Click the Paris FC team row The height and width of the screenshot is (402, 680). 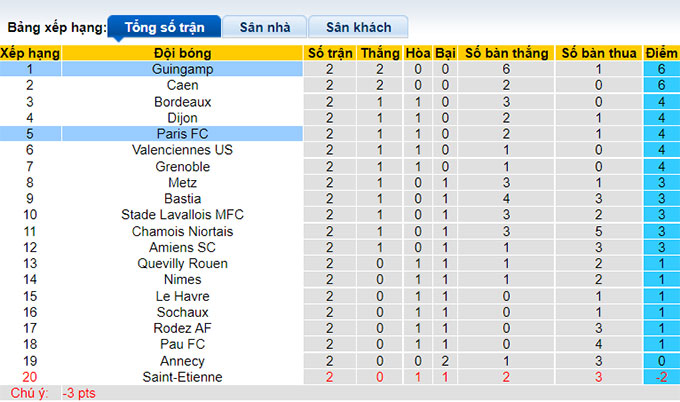pos(183,134)
